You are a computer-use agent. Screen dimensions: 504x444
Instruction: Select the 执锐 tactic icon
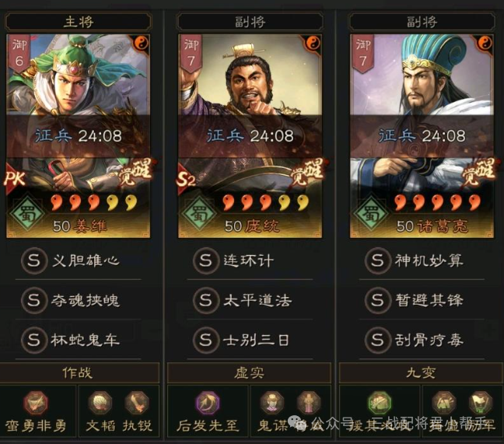click(x=137, y=403)
